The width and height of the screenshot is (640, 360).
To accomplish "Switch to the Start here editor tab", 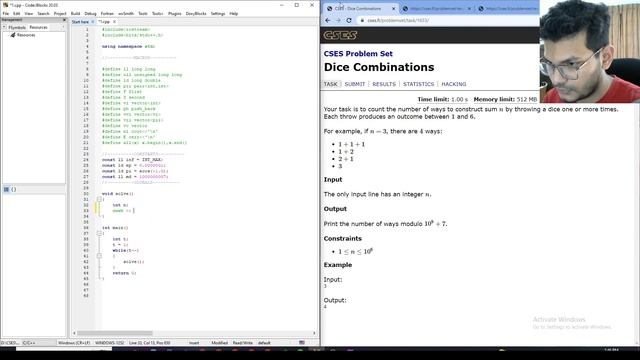I will pos(80,22).
